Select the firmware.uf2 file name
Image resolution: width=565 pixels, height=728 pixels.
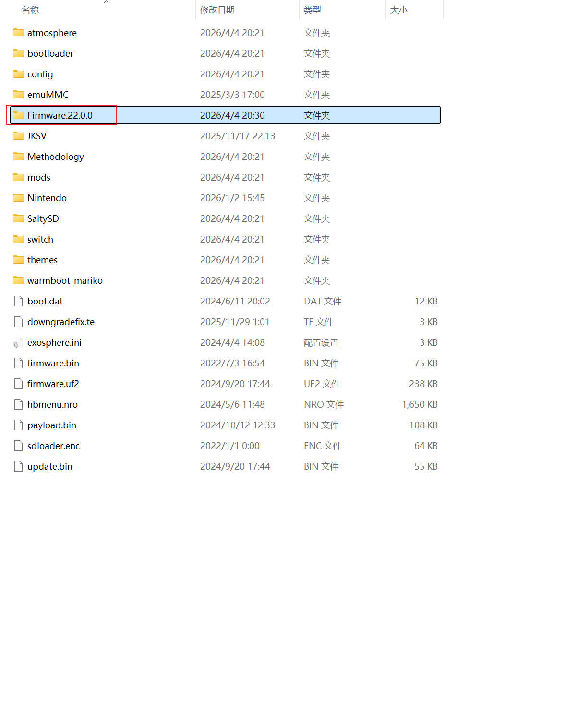click(53, 384)
